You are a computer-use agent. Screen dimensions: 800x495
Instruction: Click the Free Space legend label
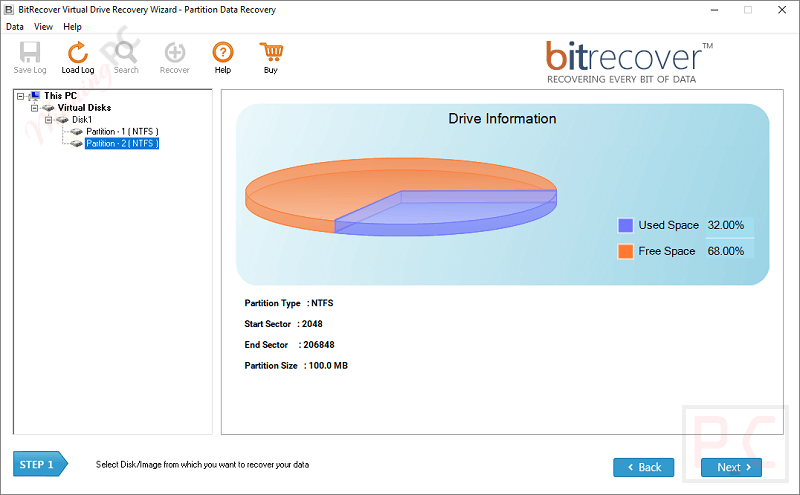(x=667, y=251)
